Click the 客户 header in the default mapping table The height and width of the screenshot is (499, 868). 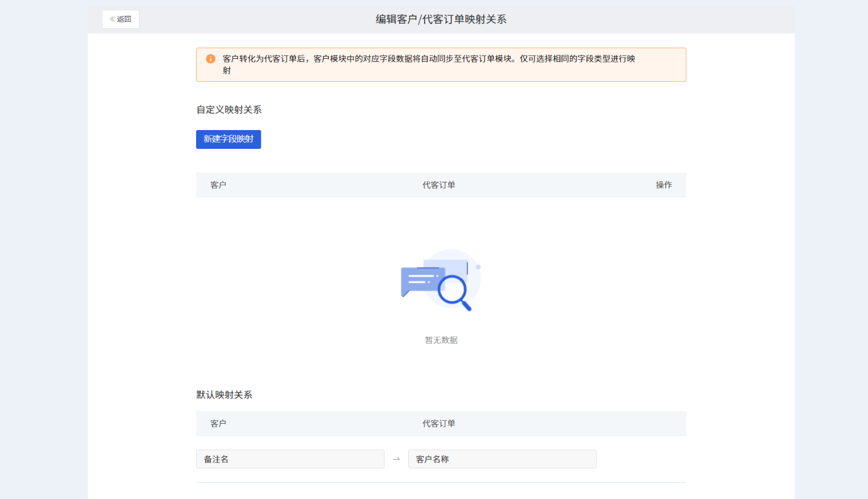point(218,424)
